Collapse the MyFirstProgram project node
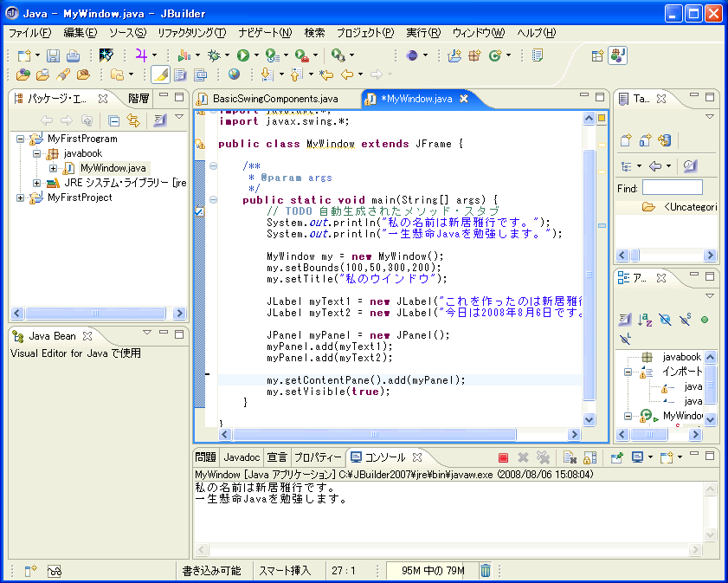 (21, 139)
